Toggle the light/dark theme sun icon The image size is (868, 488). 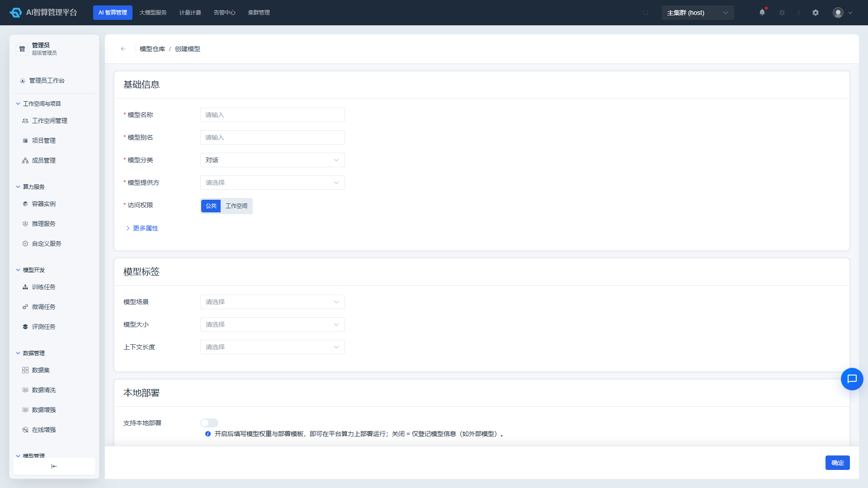pos(782,13)
